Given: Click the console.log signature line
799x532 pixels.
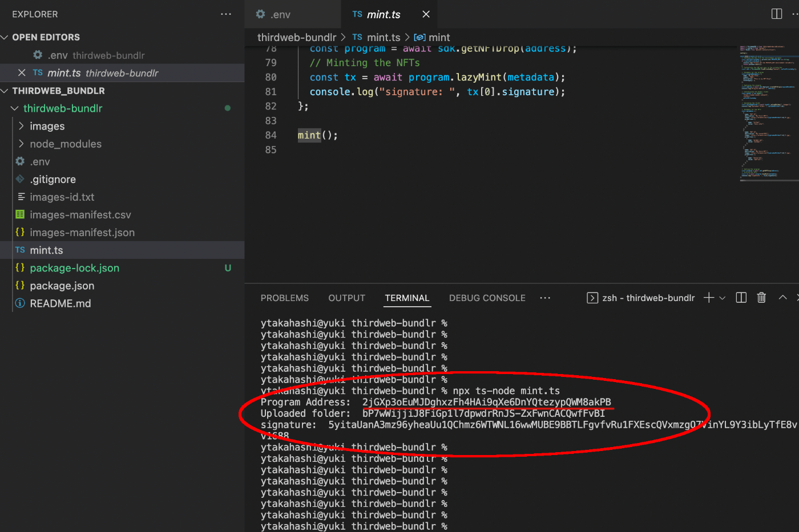Looking at the screenshot, I should pyautogui.click(x=437, y=92).
